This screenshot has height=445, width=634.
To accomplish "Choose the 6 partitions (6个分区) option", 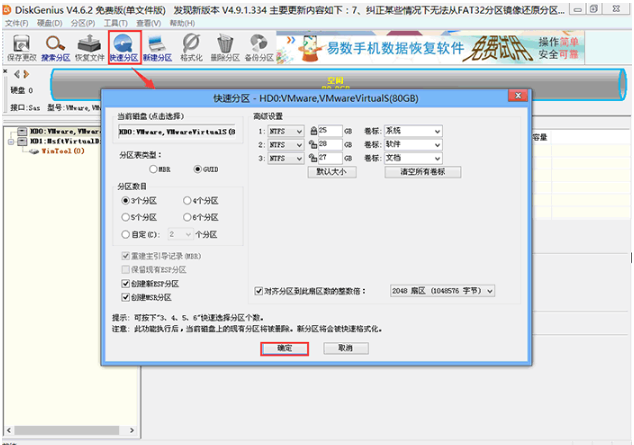I will pos(187,217).
